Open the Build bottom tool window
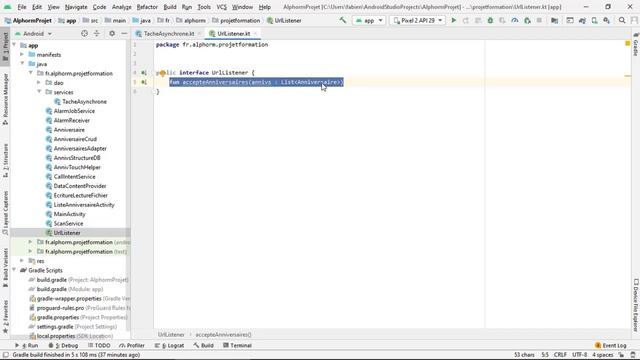This screenshot has height=360, width=640. pos(203,345)
